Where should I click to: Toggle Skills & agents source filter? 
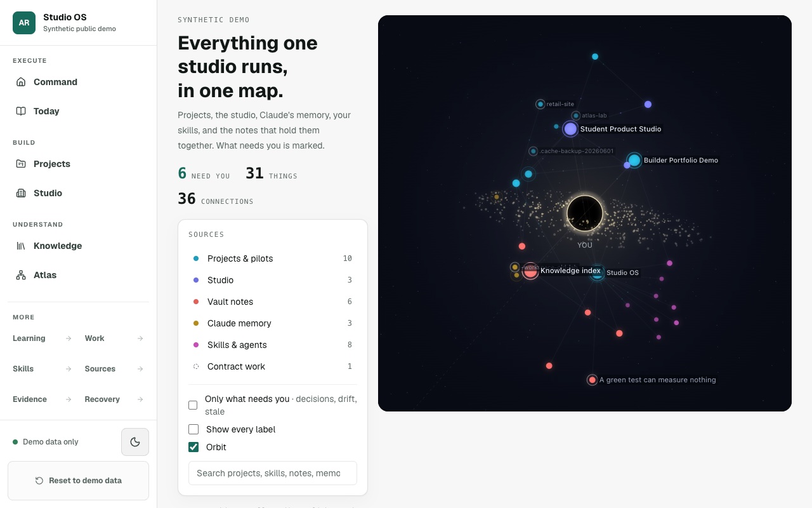tap(273, 345)
